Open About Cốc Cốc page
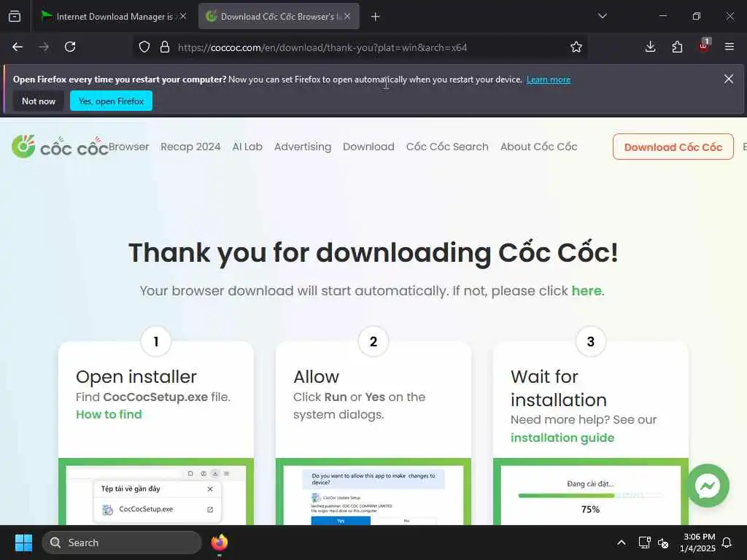 click(539, 147)
